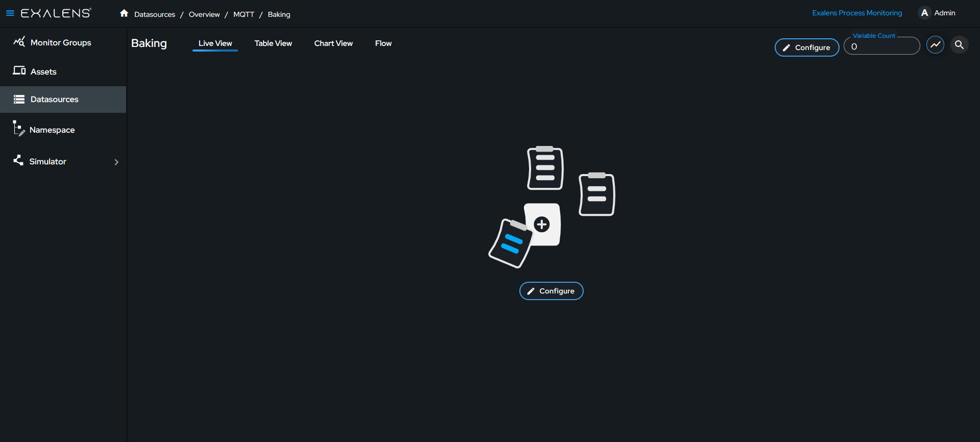Click the Exalens logo
Image resolution: width=980 pixels, height=442 pixels.
coord(56,13)
